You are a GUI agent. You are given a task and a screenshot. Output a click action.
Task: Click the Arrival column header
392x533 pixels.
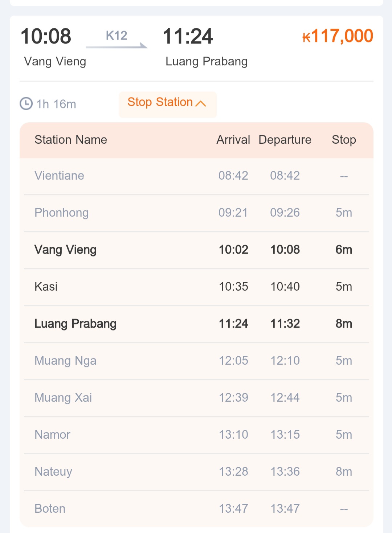coord(233,140)
